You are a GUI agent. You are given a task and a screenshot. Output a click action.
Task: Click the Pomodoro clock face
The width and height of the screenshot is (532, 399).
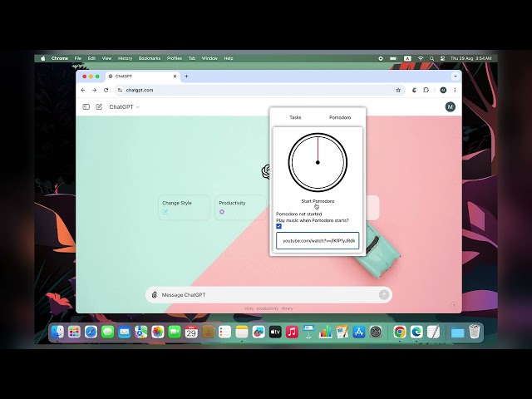[318, 162]
